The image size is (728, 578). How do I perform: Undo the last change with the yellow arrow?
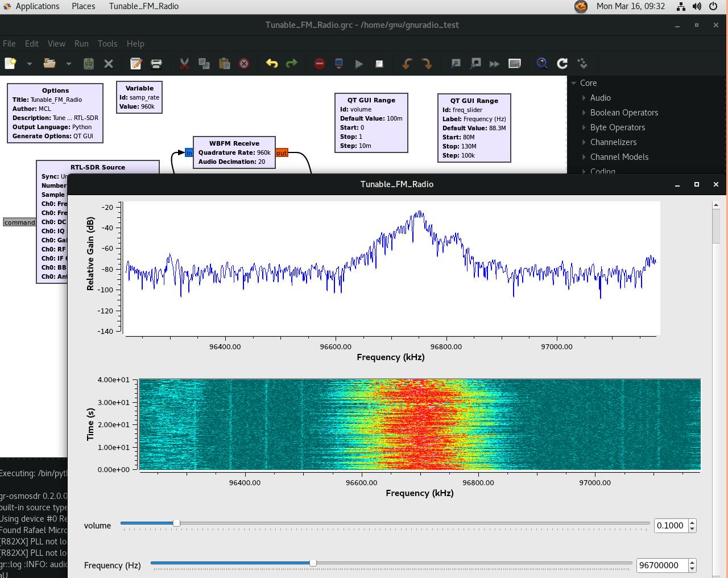pos(272,64)
